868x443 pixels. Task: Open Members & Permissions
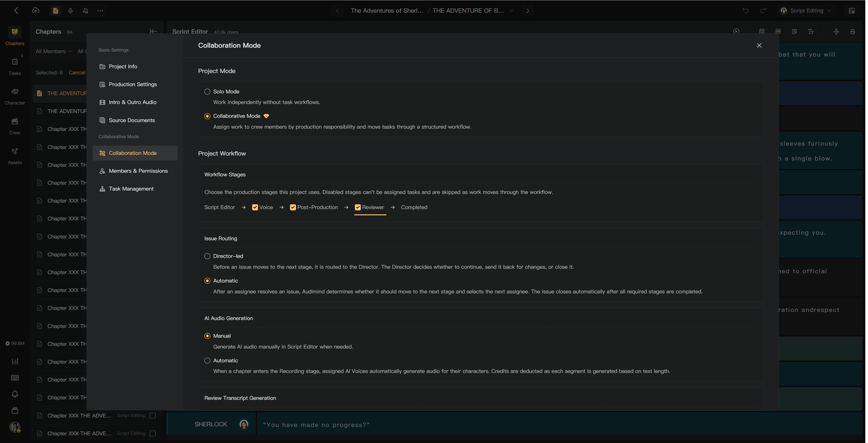click(x=135, y=171)
